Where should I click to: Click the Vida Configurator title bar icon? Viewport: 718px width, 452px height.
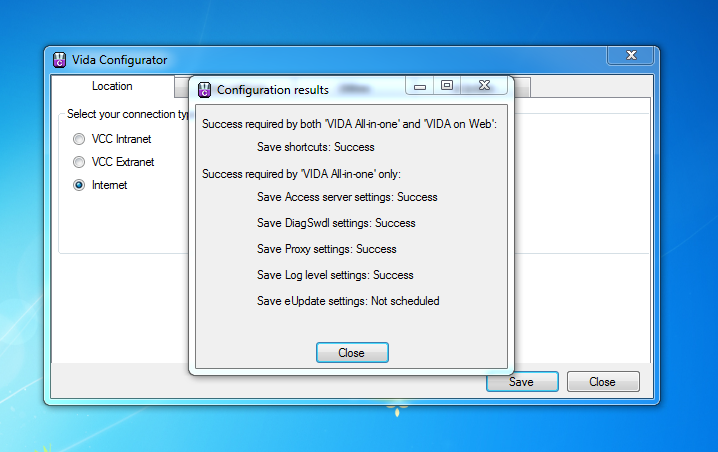60,60
